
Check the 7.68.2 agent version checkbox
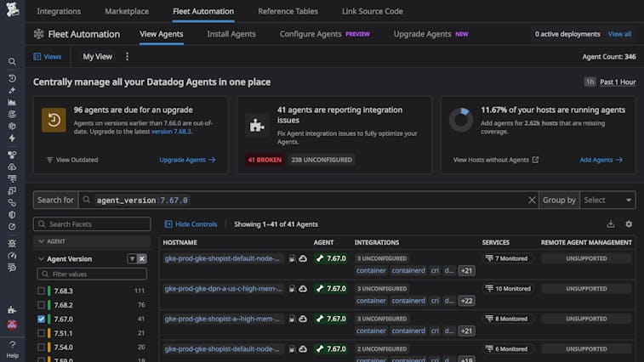tap(41, 305)
